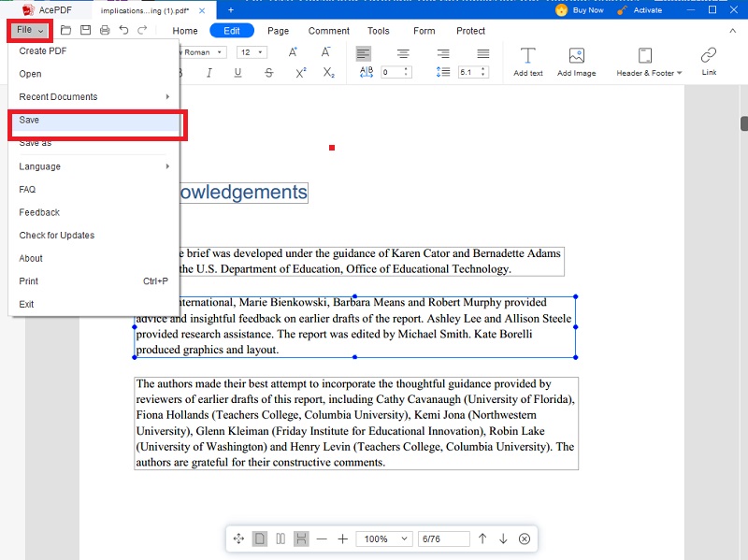This screenshot has width=748, height=560.
Task: Center align the text
Action: [x=403, y=53]
